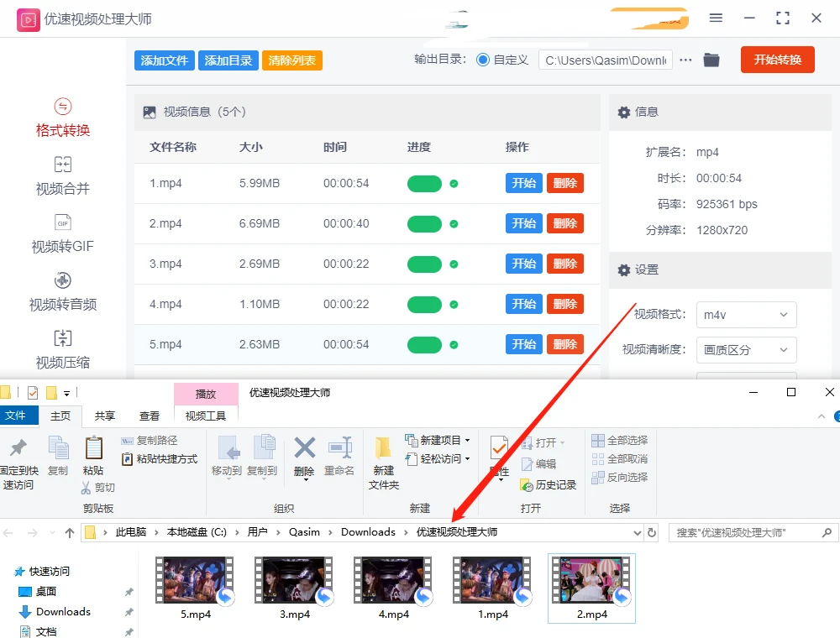Open 桌面 in Explorer quick access

pyautogui.click(x=46, y=592)
